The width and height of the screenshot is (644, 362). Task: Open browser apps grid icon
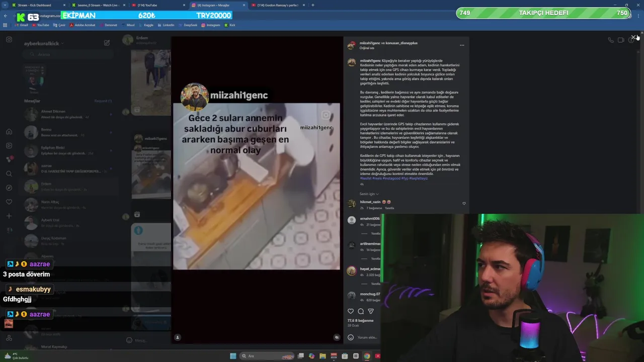point(6,25)
